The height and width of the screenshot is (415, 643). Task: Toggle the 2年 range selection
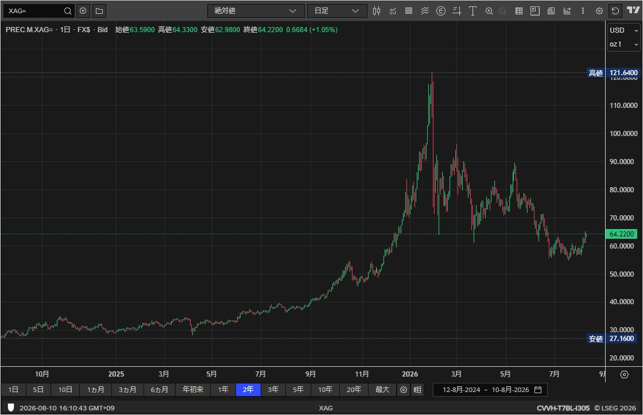(248, 390)
